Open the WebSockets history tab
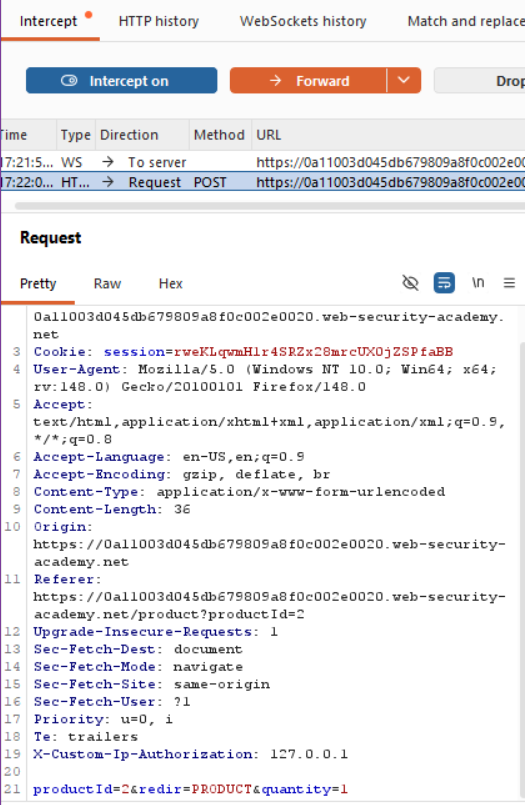The height and width of the screenshot is (805, 525). 303,22
